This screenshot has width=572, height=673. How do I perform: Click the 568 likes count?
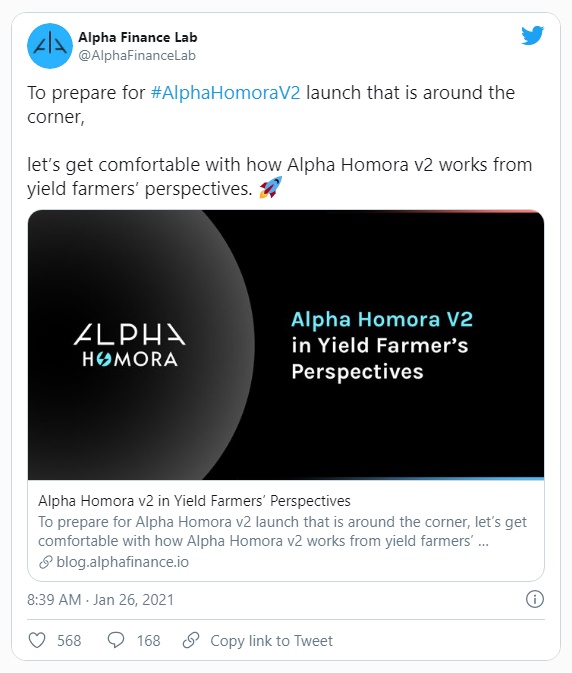(69, 640)
